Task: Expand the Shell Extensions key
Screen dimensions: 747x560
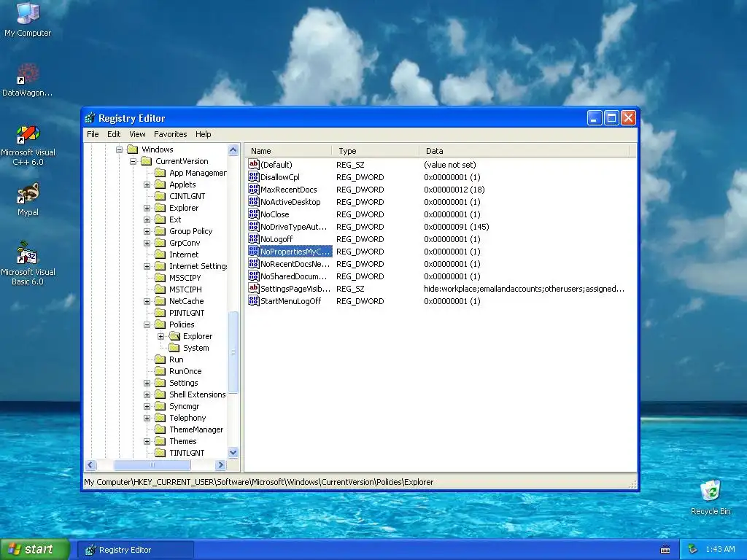Action: pyautogui.click(x=147, y=394)
